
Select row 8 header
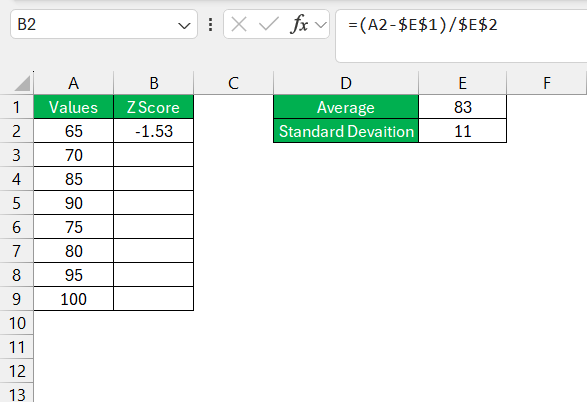coord(16,275)
